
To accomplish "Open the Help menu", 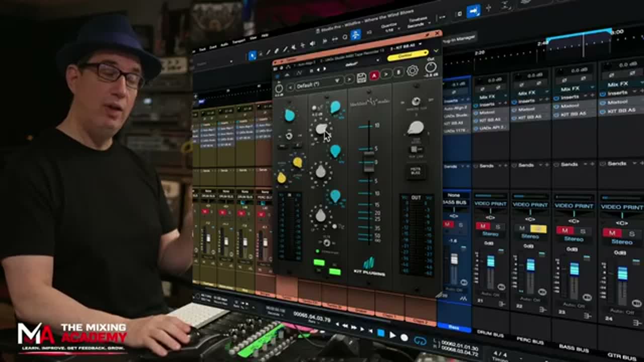I will pyautogui.click(x=265, y=35).
